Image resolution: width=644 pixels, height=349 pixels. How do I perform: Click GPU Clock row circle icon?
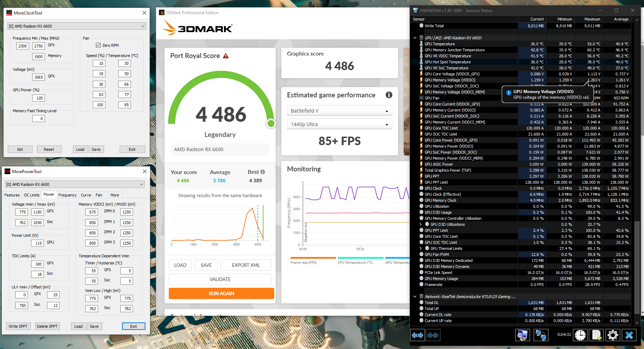[x=421, y=188]
